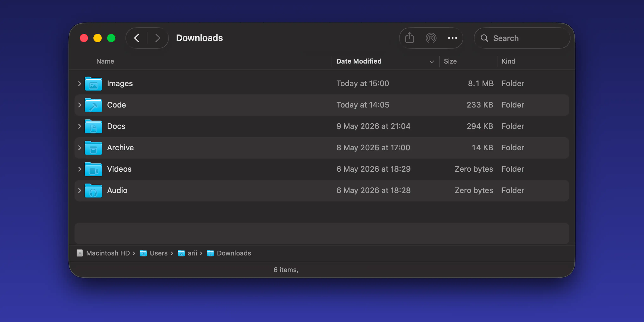Viewport: 644px width, 322px height.
Task: Expand the Archive folder disclosure chevron
Action: point(80,148)
